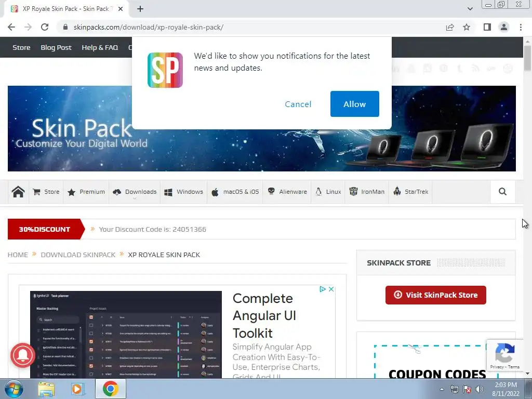Image resolution: width=532 pixels, height=399 pixels.
Task: Open the Linux category
Action: (x=328, y=192)
